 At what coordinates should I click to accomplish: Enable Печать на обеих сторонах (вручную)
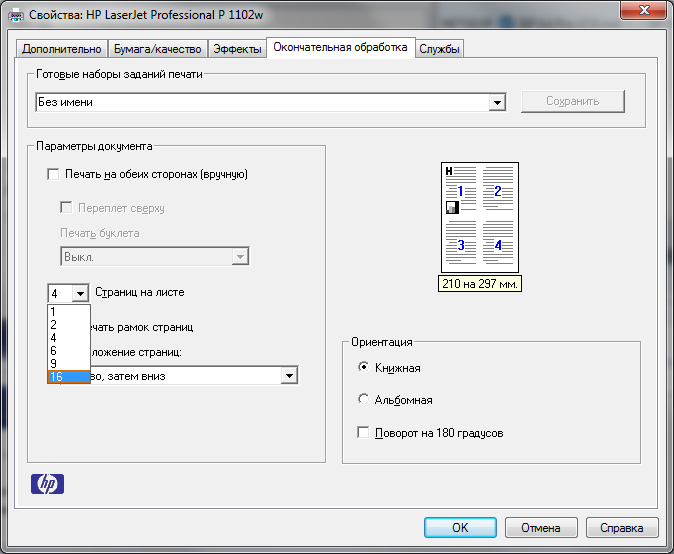[53, 174]
